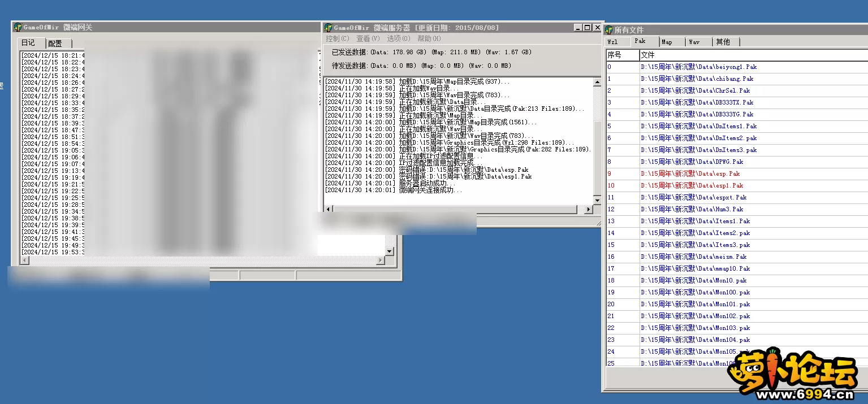Click server log scroll left arrow
The height and width of the screenshot is (404, 868).
[329, 209]
